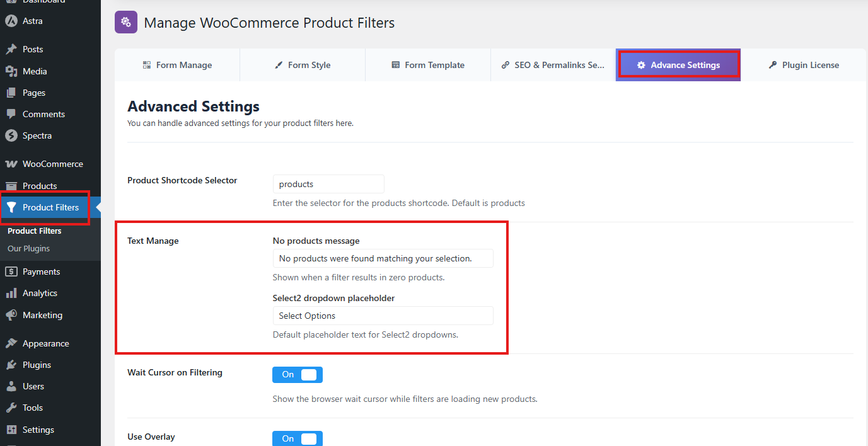868x446 pixels.
Task: Click the Users person icon
Action: tap(11, 386)
